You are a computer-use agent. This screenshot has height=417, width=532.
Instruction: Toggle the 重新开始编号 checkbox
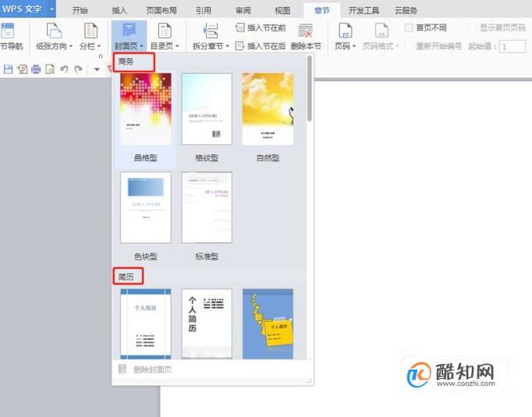coord(409,46)
